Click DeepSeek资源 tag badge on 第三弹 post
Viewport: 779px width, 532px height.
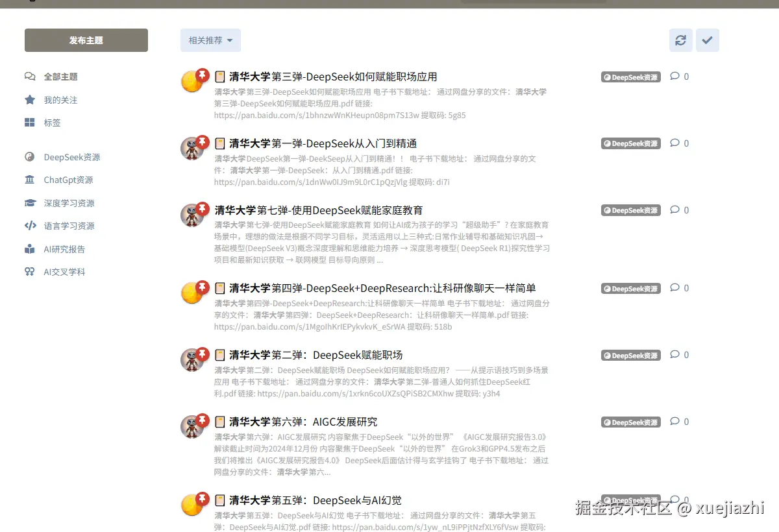click(630, 77)
